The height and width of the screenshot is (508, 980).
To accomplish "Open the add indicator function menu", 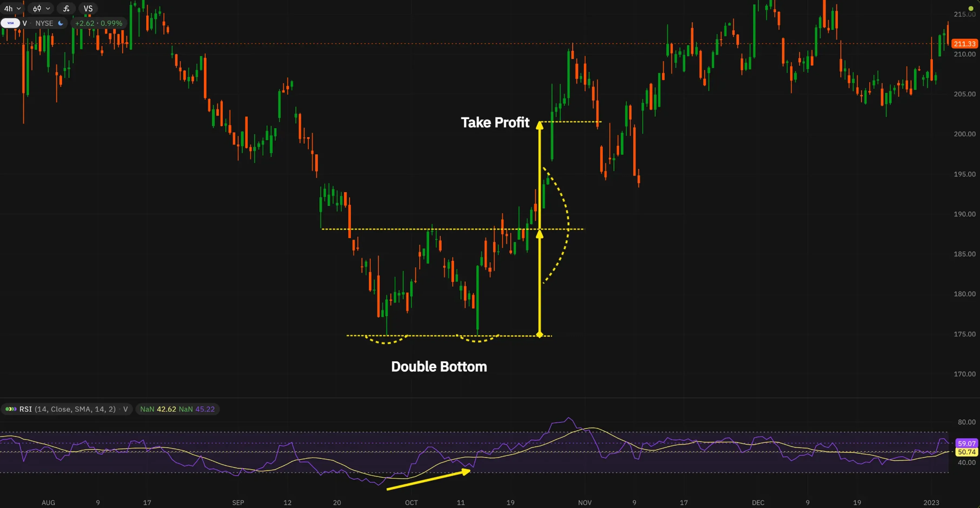I will (66, 8).
